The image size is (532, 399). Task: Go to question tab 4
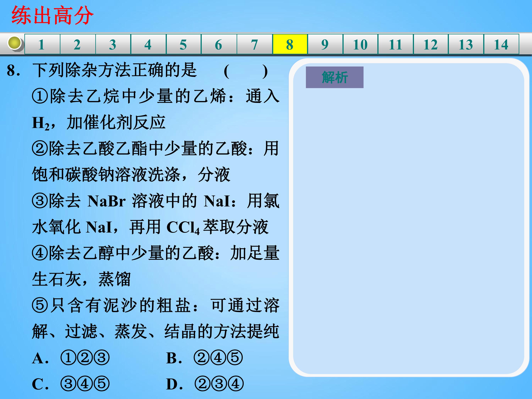pos(148,44)
